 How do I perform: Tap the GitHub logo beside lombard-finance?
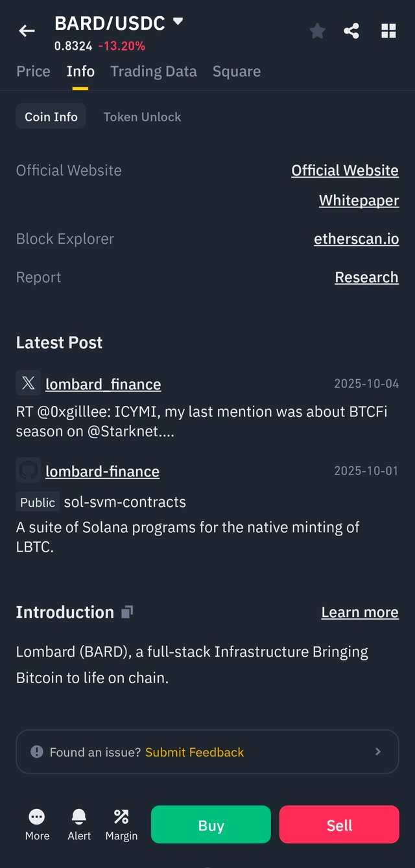(x=29, y=471)
